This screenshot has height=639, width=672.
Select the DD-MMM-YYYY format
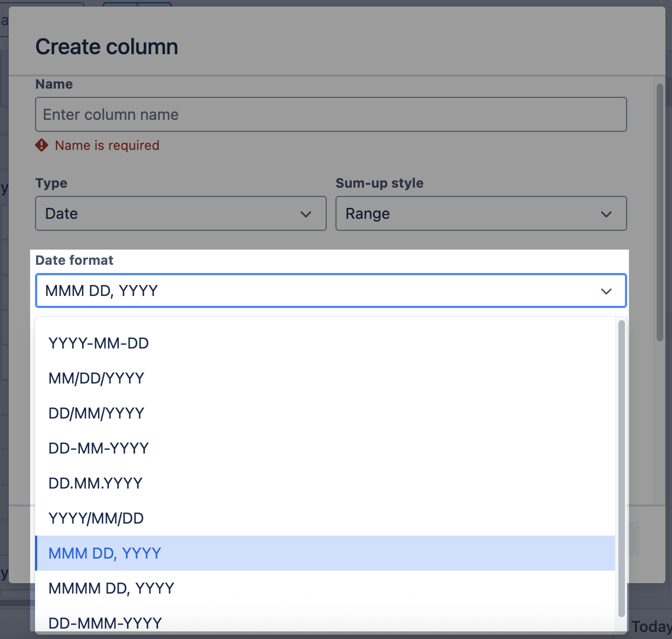pos(105,623)
